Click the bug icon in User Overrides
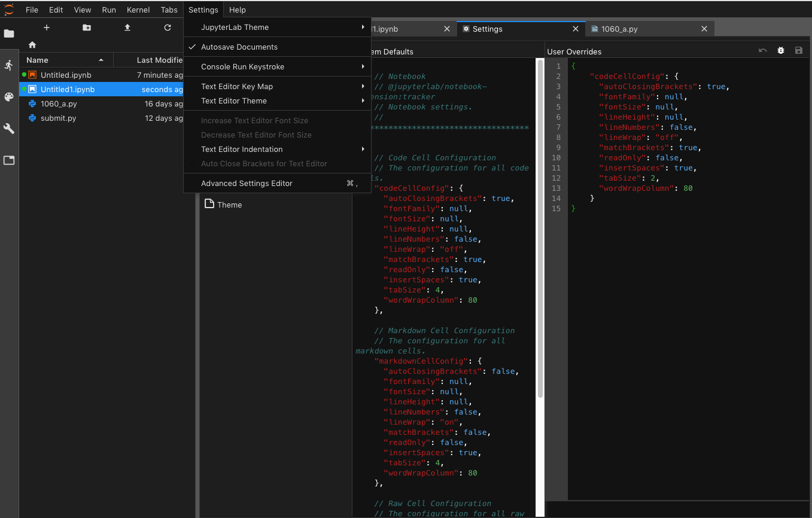This screenshot has width=812, height=518. tap(781, 51)
